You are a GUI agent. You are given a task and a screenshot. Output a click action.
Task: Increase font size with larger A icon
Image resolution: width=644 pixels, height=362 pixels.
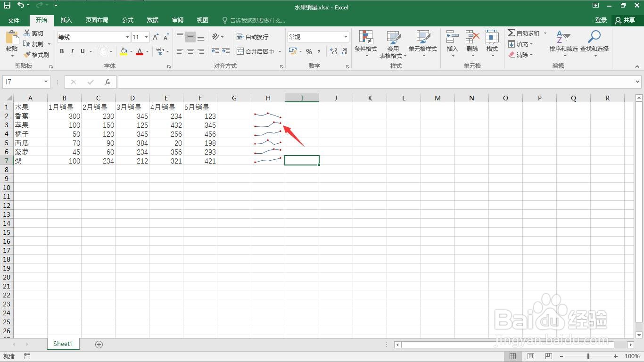coord(156,37)
